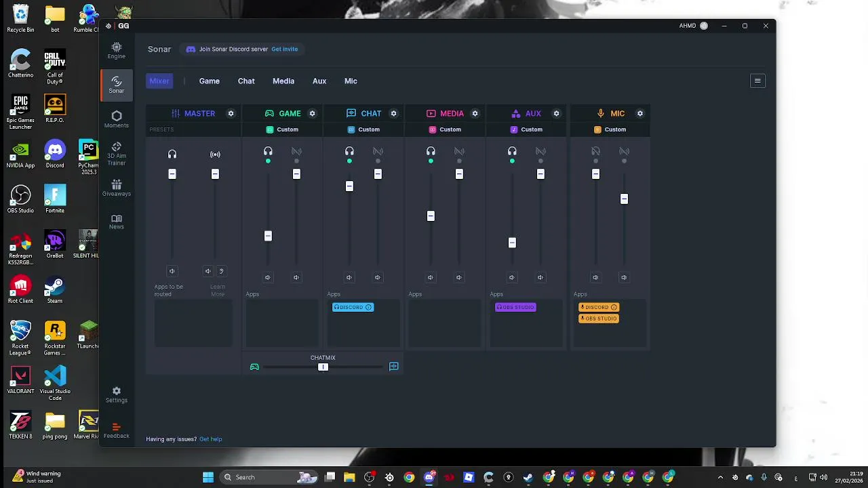Open Game channel settings gear

coord(312,113)
